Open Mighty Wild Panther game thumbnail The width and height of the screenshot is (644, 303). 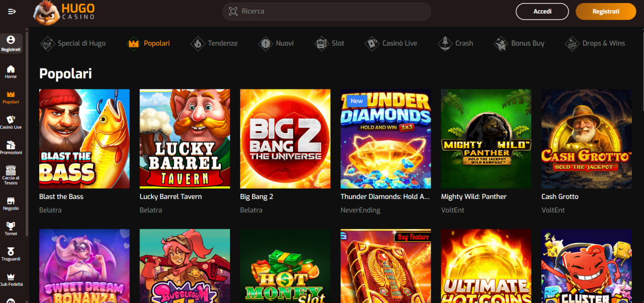486,139
